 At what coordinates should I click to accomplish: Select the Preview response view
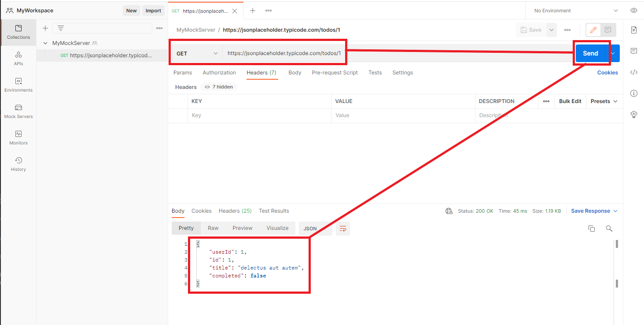(x=243, y=228)
